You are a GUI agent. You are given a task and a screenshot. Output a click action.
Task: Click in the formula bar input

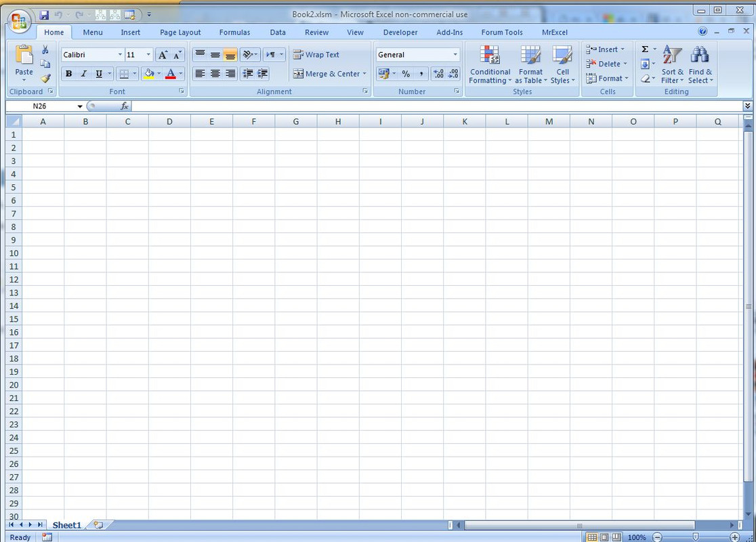(x=436, y=106)
